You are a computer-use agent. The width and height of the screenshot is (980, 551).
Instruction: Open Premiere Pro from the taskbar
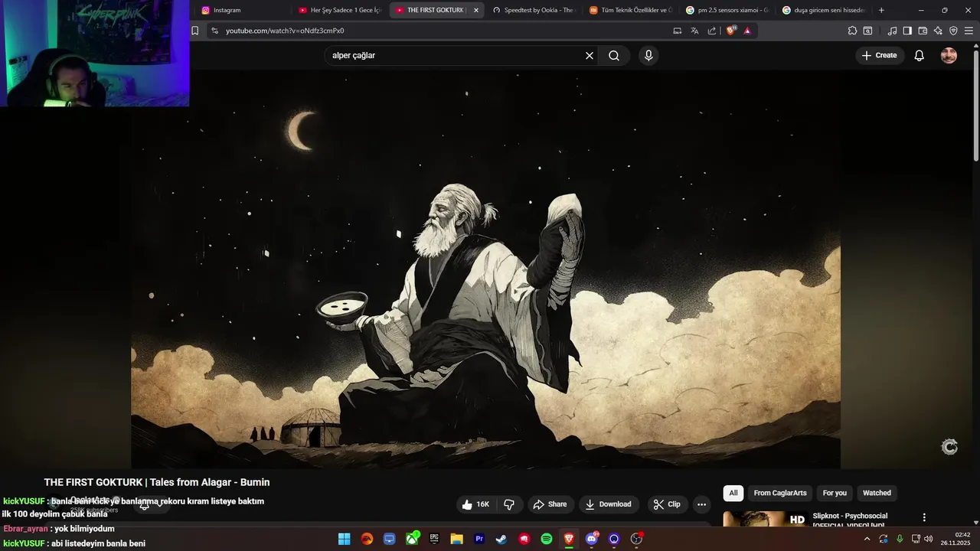pos(479,539)
